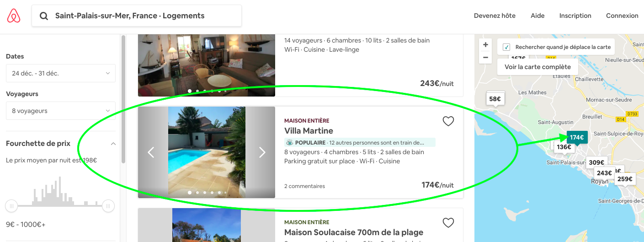The width and height of the screenshot is (644, 242).
Task: Save Villa Martine with heart icon
Action: [x=448, y=121]
